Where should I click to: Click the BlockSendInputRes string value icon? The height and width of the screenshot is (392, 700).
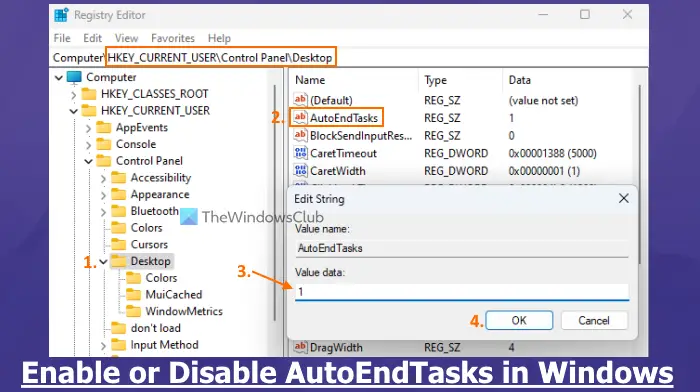(300, 135)
